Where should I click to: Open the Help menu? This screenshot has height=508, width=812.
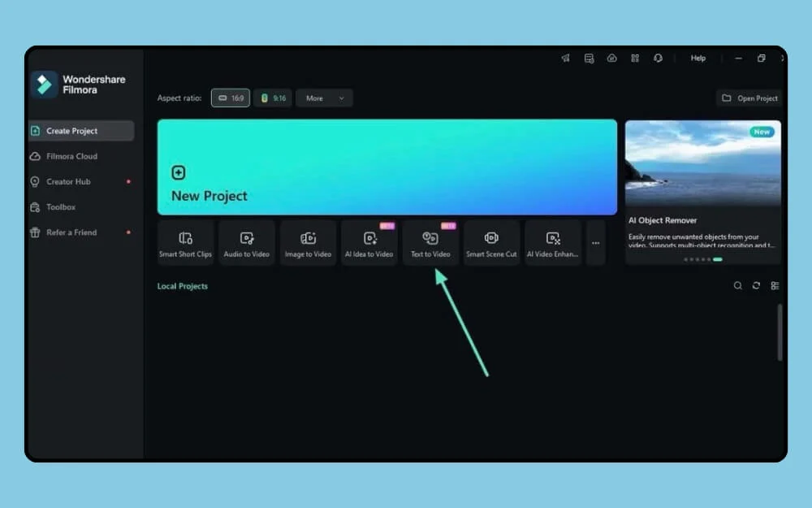click(x=697, y=58)
